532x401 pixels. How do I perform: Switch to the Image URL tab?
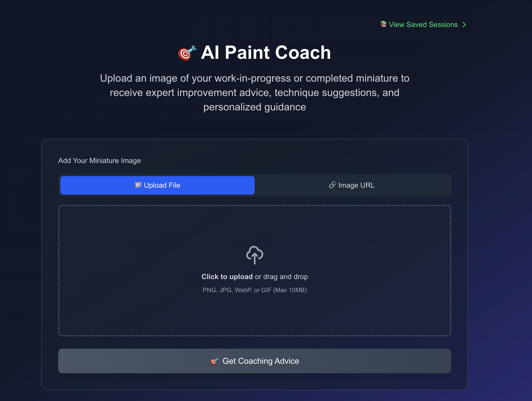tap(352, 185)
